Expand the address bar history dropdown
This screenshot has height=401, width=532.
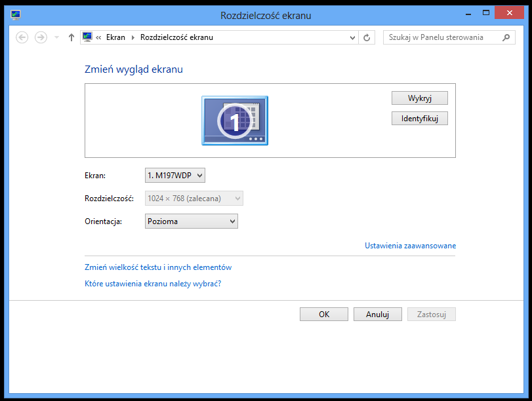[x=352, y=37]
